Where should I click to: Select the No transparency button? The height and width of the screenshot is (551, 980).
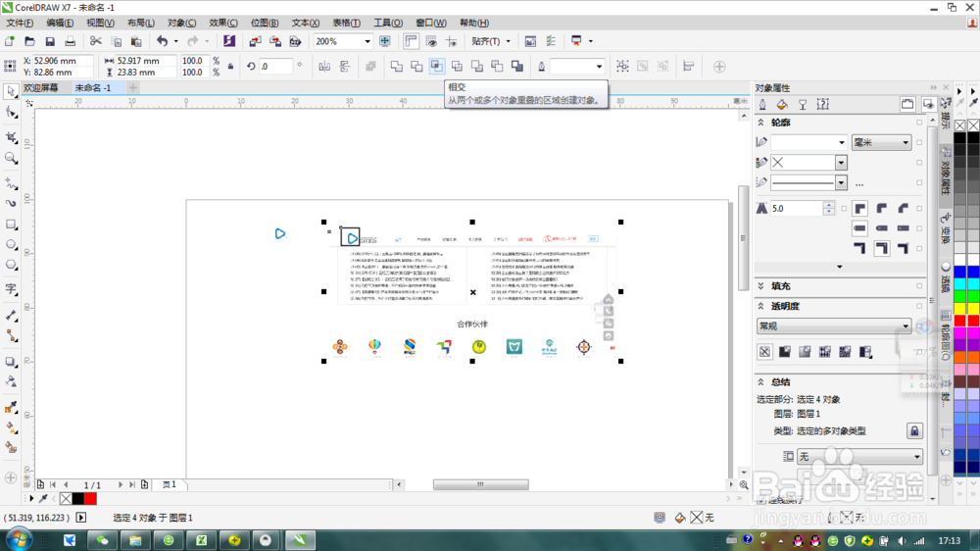764,352
